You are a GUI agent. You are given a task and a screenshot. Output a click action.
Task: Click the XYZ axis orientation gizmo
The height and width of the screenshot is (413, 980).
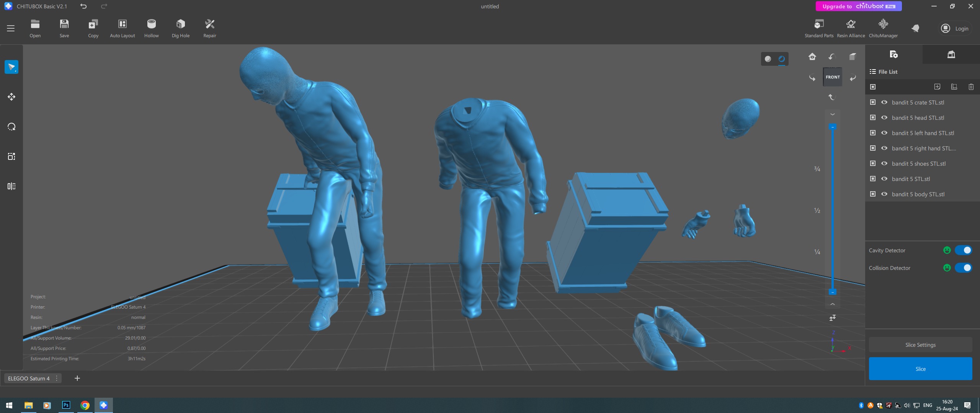point(840,342)
